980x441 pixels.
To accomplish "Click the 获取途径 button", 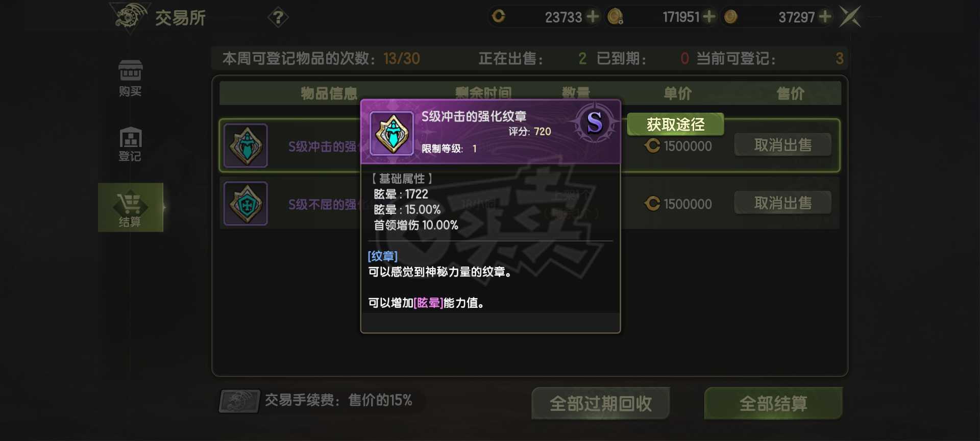I will [x=675, y=125].
